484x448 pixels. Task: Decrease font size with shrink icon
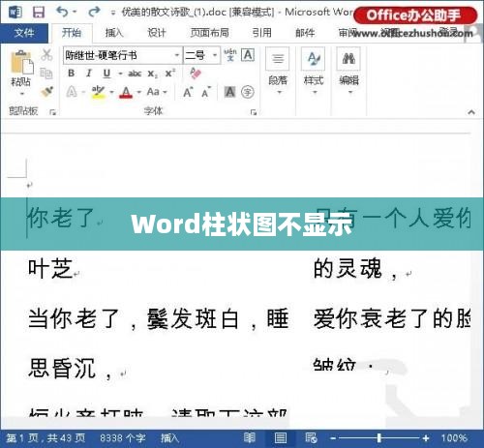click(x=206, y=93)
